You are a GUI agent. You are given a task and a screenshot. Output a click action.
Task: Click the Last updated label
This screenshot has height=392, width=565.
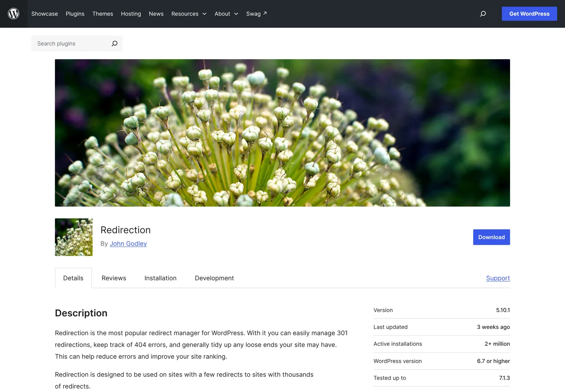[x=390, y=327]
